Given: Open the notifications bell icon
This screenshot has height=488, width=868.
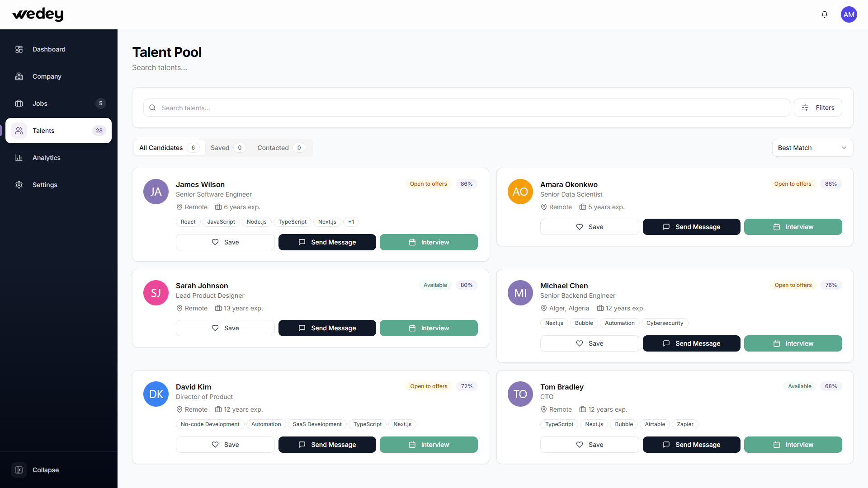Looking at the screenshot, I should coord(825,14).
